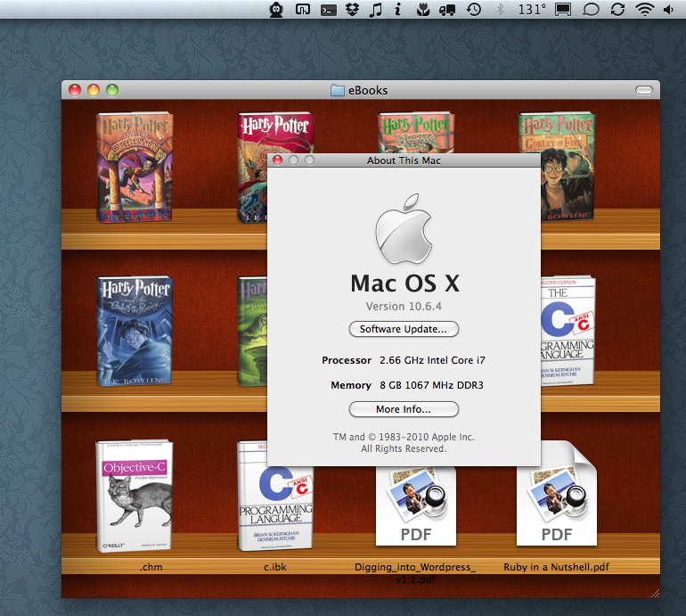Select Harry Potter Sorcerer's Stone book

135,168
